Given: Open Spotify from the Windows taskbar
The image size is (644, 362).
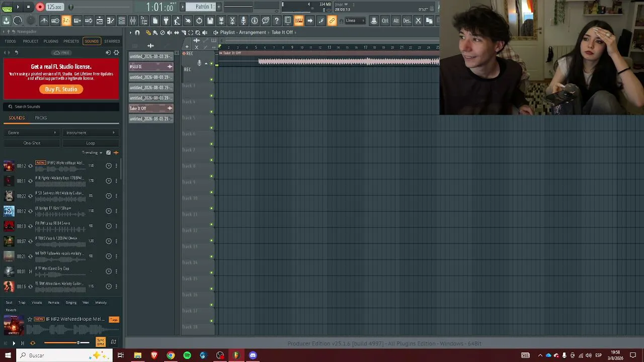Looking at the screenshot, I should tap(187, 355).
